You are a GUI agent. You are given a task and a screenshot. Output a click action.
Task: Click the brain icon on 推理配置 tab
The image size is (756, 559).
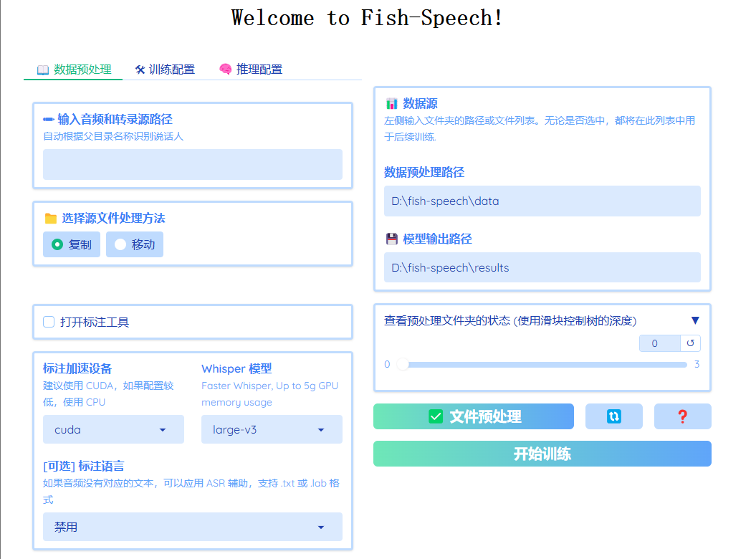225,70
